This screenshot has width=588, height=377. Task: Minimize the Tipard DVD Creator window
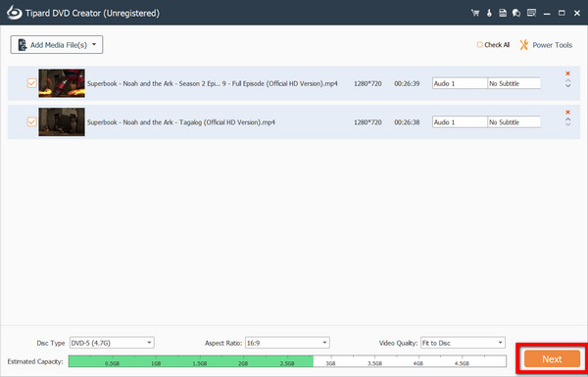pyautogui.click(x=547, y=14)
